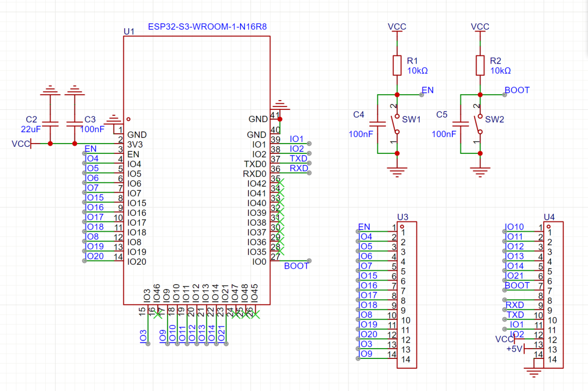Click the SW2 designator label
This screenshot has height=391, width=588.
[x=494, y=120]
